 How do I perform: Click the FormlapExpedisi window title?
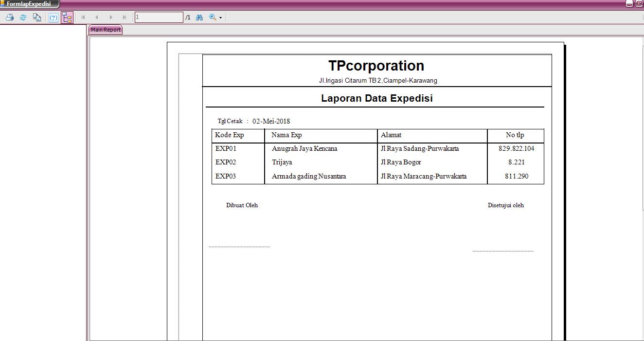29,4
